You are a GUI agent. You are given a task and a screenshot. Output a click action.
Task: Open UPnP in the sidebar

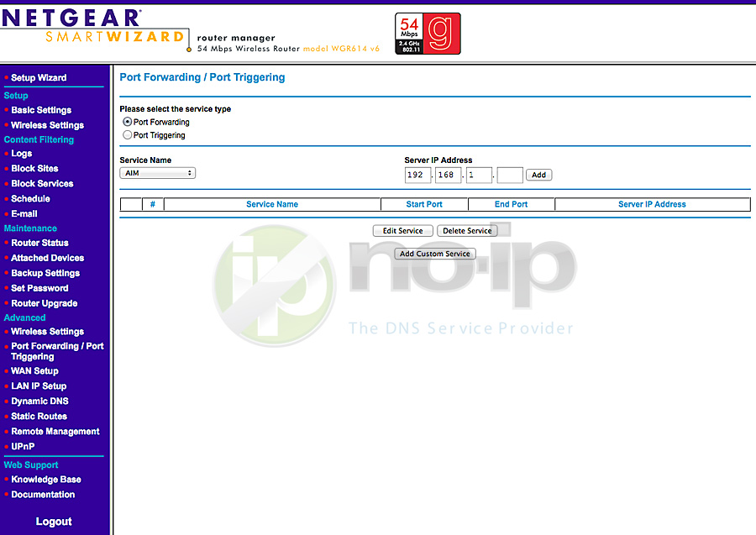[x=23, y=446]
